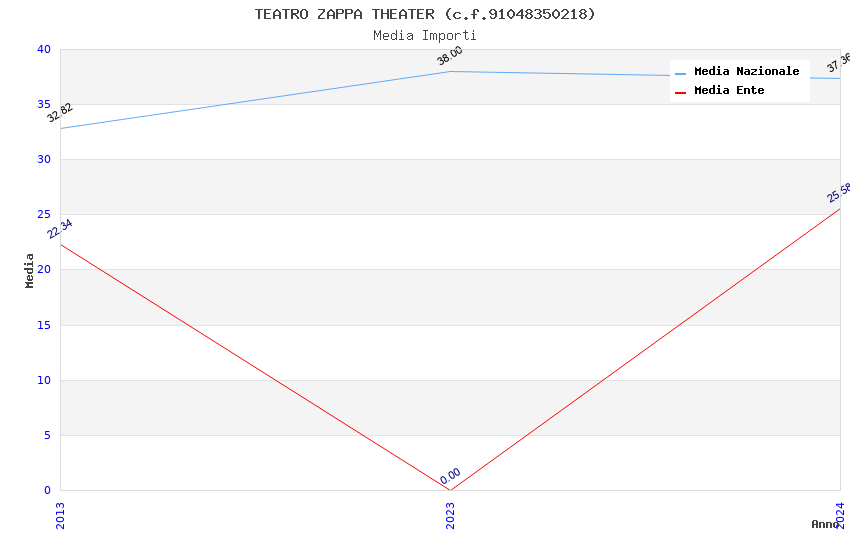Click the 40 y-axis tick label
The height and width of the screenshot is (550, 850).
44,49
